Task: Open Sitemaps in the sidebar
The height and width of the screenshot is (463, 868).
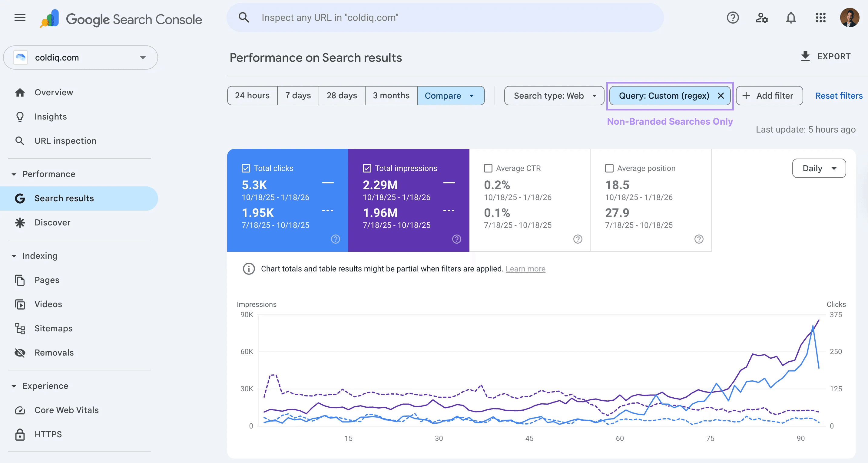Action: click(53, 328)
